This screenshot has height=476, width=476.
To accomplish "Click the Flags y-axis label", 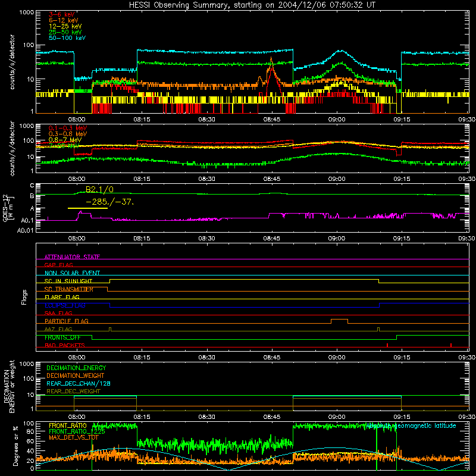I will pyautogui.click(x=24, y=297).
